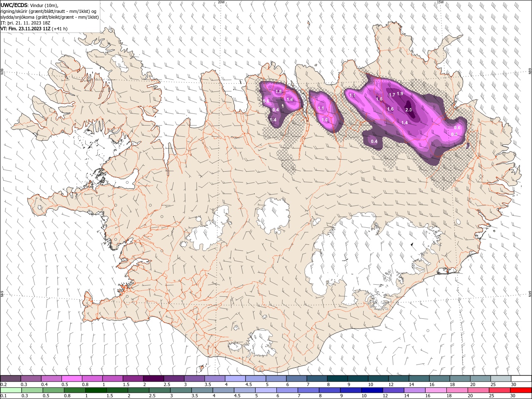Click the 0.1 label in the bottom legend row
The image size is (532, 399).
coord(4,396)
